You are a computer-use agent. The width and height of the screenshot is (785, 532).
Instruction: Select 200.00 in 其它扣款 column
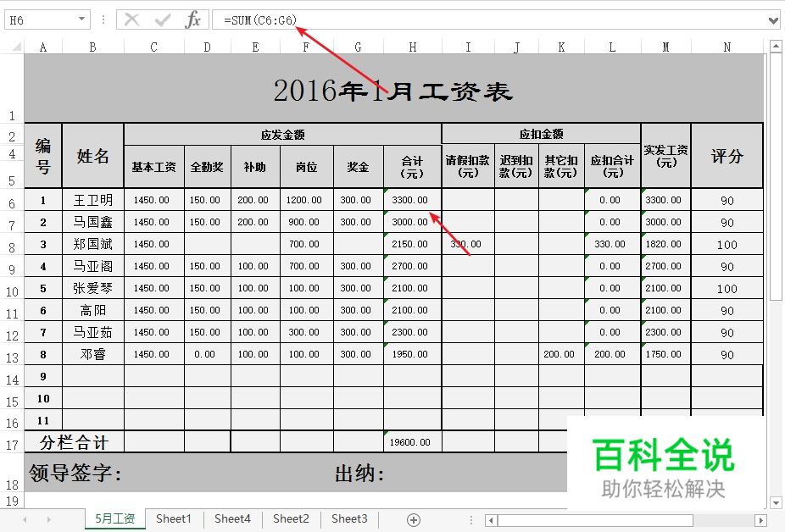tap(561, 354)
